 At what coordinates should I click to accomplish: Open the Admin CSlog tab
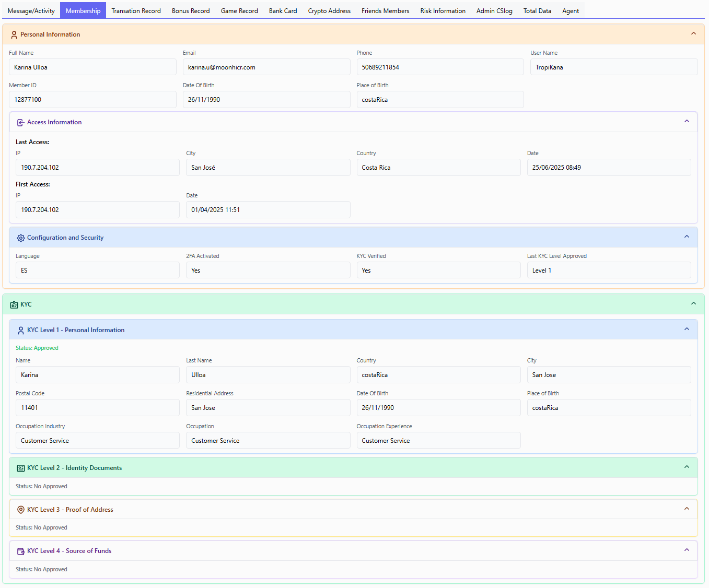[494, 11]
